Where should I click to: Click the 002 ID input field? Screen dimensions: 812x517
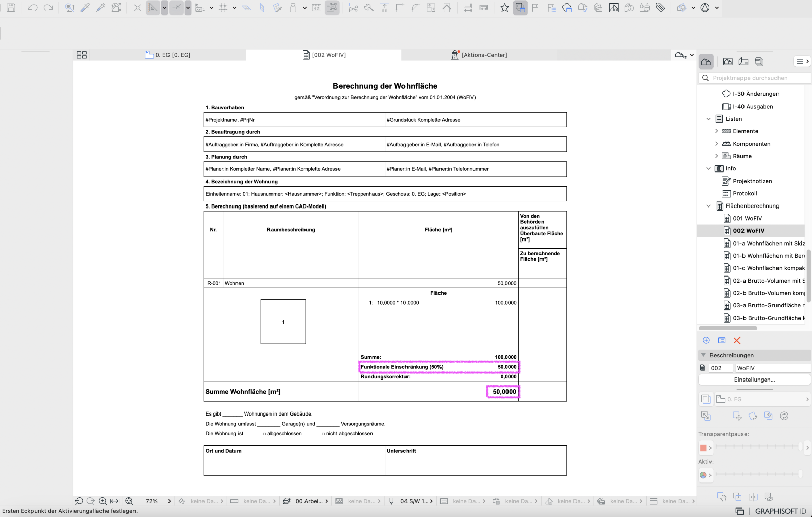coord(721,368)
